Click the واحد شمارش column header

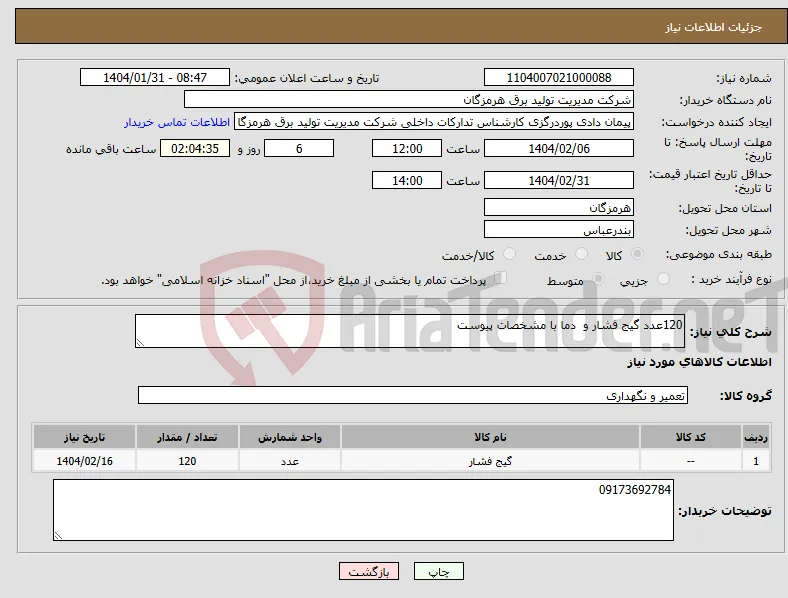(290, 437)
